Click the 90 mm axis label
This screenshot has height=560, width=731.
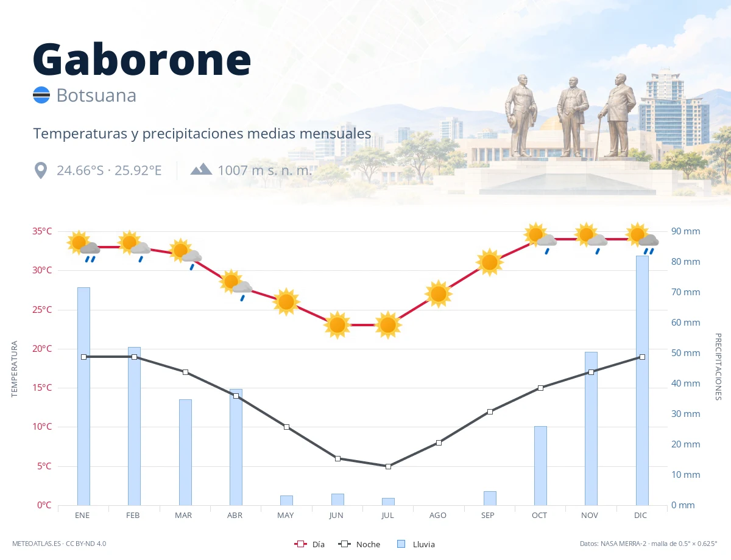pyautogui.click(x=686, y=231)
